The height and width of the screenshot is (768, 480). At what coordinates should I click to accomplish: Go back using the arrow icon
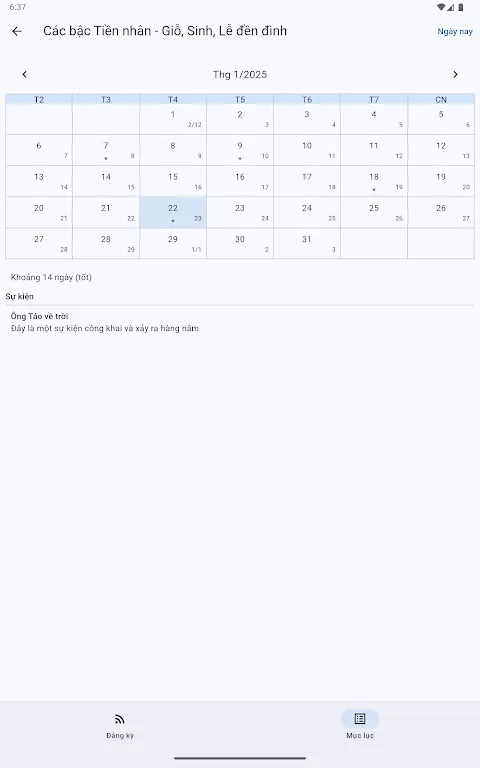pyautogui.click(x=17, y=31)
